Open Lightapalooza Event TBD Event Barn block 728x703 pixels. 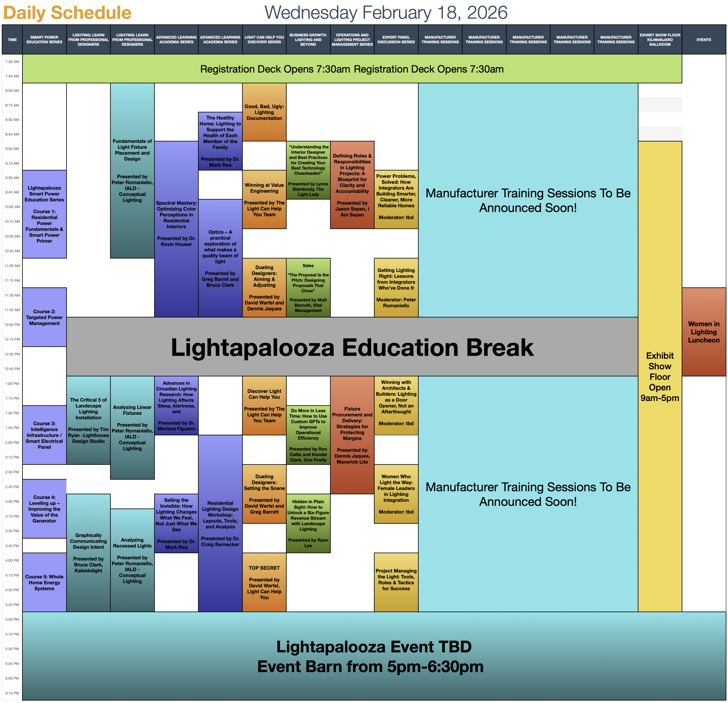[x=374, y=657]
